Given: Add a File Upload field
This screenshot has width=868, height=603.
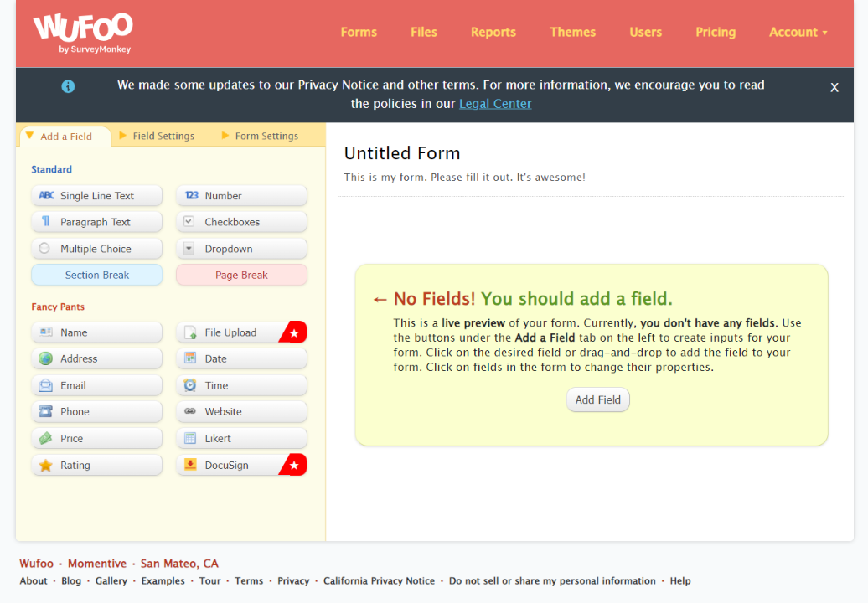Looking at the screenshot, I should (231, 332).
